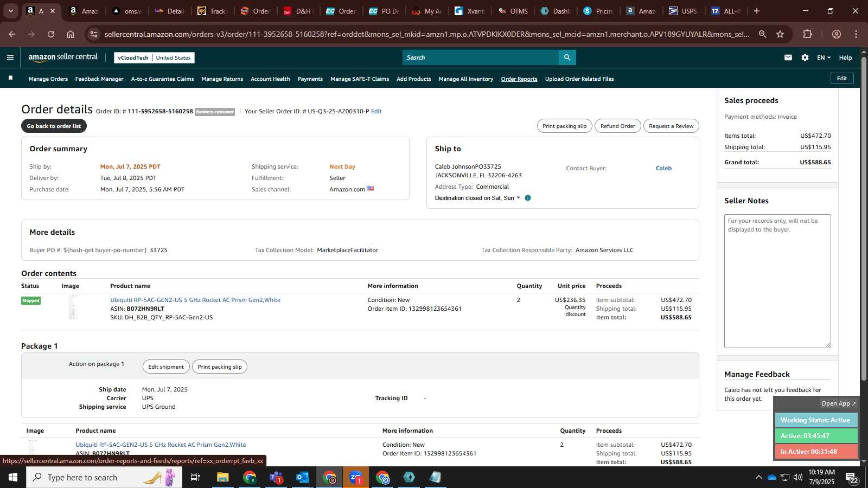Click browser address bar URL
The height and width of the screenshot is (488, 868).
coord(426,34)
